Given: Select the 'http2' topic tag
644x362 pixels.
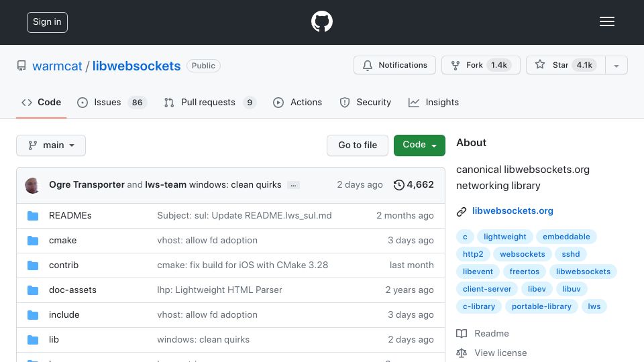Looking at the screenshot, I should click(473, 255).
